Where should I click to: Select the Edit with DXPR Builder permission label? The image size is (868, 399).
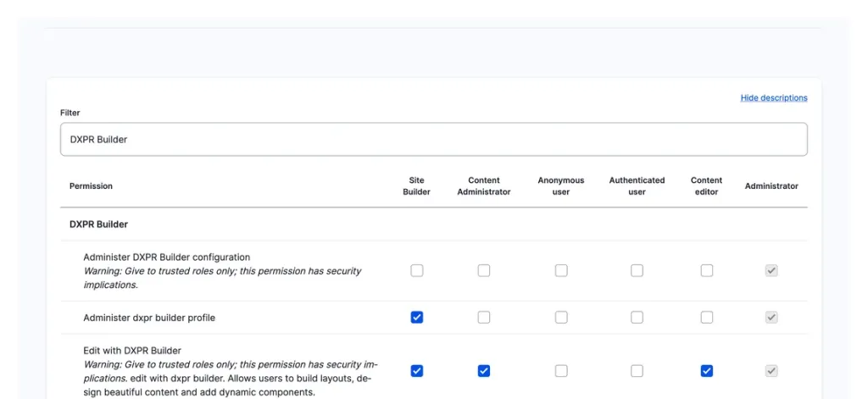tap(132, 351)
